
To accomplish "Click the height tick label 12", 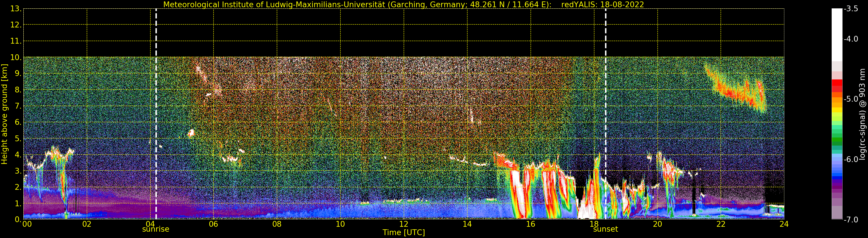I will pyautogui.click(x=16, y=25).
